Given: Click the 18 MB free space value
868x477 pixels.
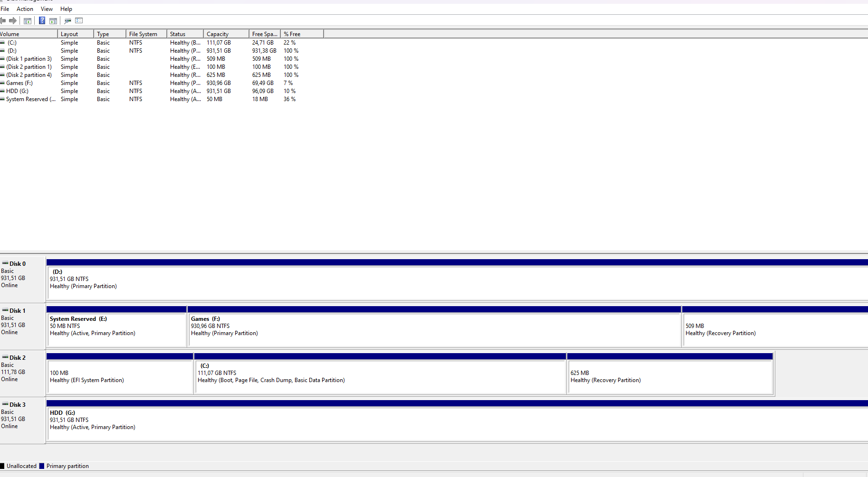Looking at the screenshot, I should (260, 99).
